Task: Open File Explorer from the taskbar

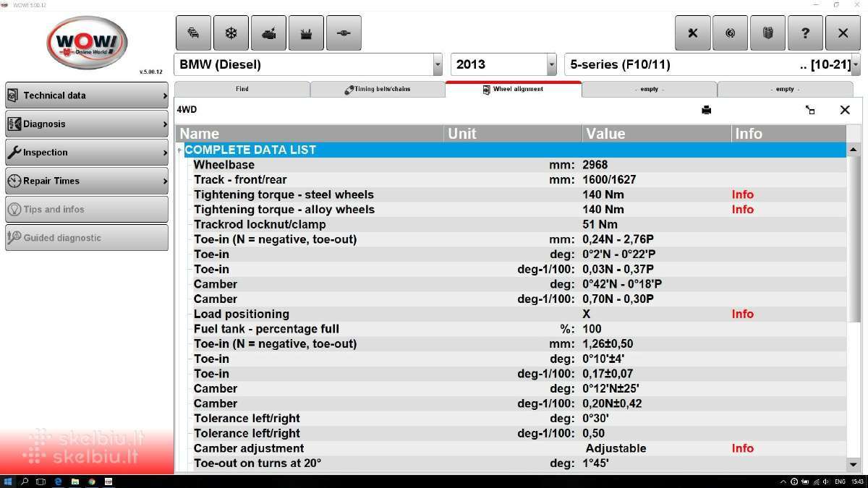Action: tap(75, 481)
